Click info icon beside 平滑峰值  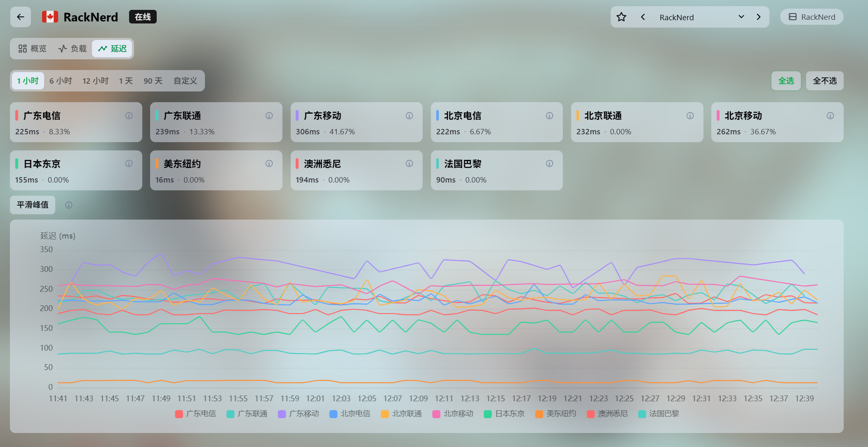pos(69,205)
